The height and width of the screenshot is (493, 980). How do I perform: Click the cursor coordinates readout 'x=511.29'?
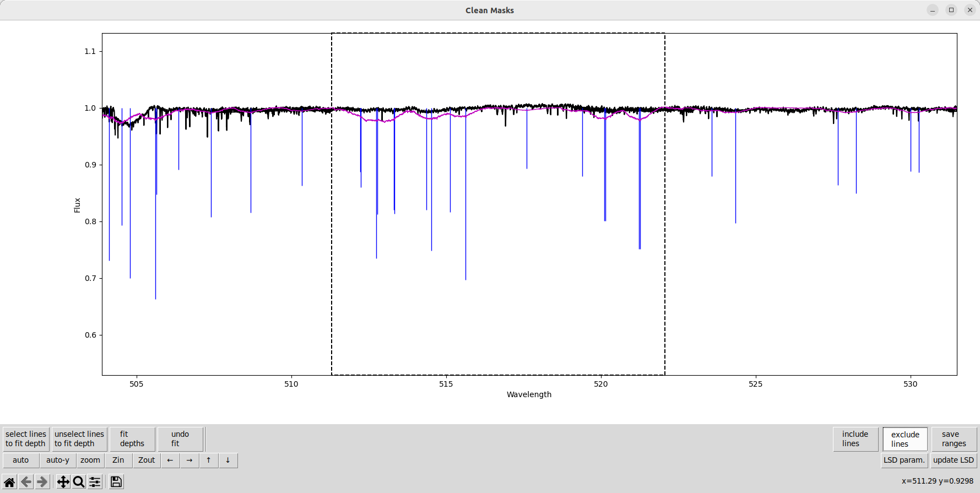[x=919, y=481]
